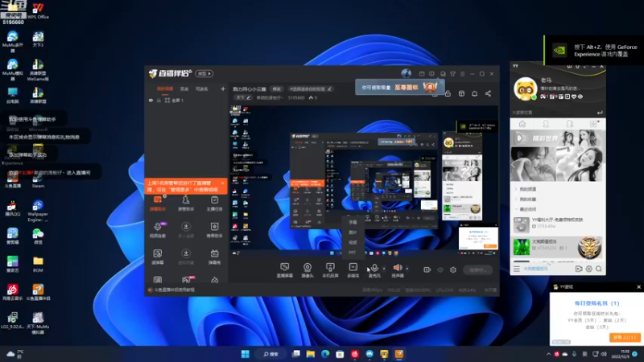Open Steam from the desktop
Viewport: 644px width, 362px height.
coord(38,179)
